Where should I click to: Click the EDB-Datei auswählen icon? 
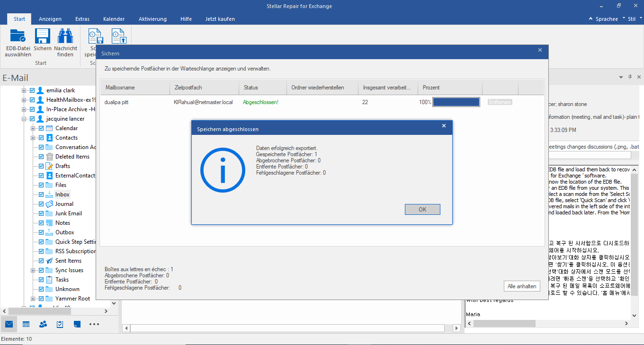click(x=18, y=37)
